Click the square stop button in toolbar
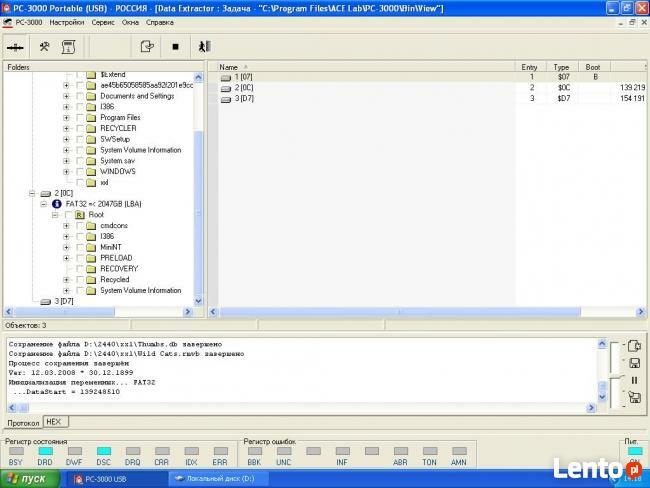 175,46
